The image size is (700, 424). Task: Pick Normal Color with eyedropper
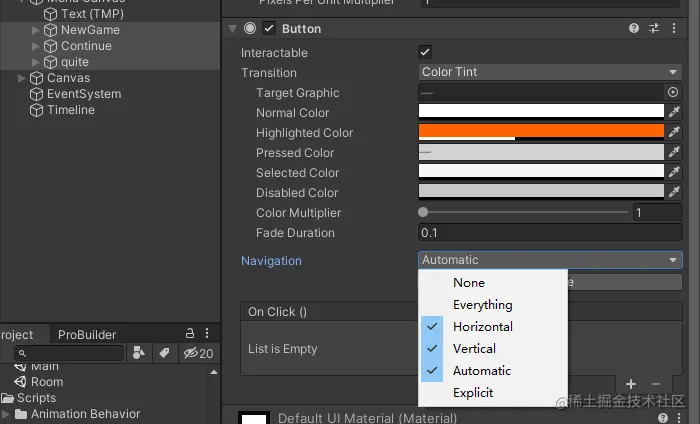674,113
